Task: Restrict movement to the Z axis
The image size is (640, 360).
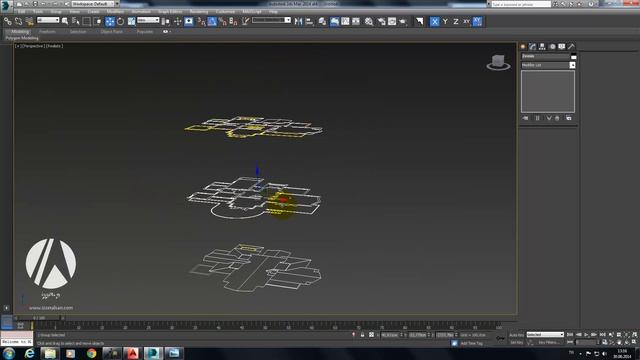Action: pos(456,21)
